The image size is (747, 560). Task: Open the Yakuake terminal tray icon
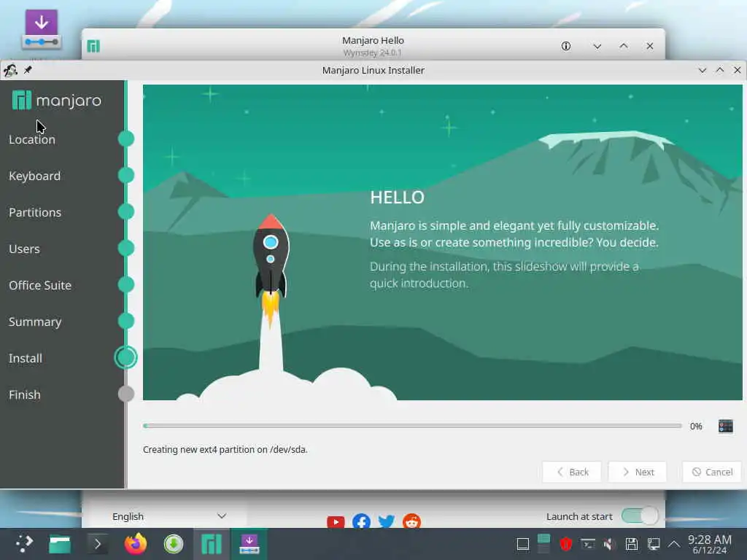point(588,544)
